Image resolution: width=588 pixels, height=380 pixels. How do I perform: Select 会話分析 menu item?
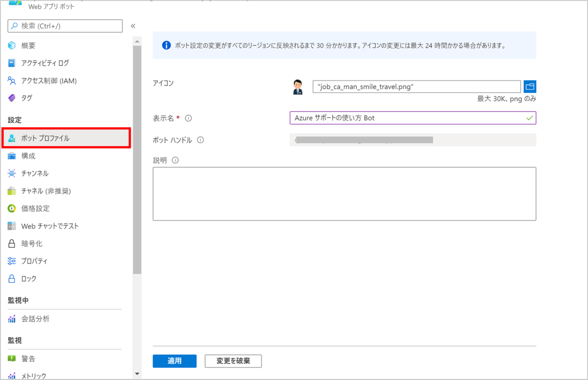pyautogui.click(x=35, y=319)
